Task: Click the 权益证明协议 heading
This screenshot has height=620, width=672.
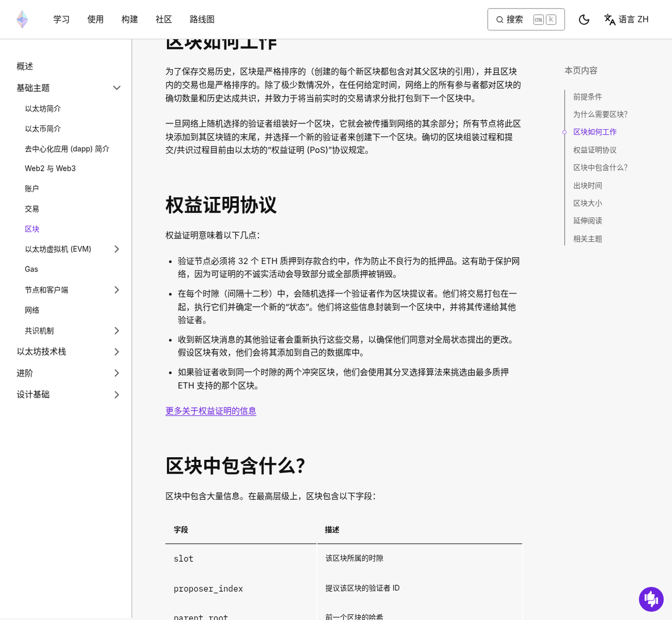Action: 221,205
